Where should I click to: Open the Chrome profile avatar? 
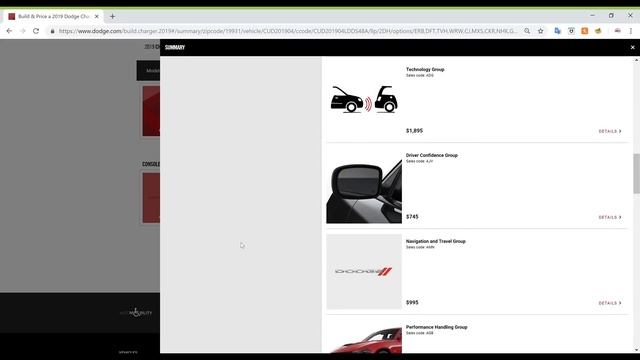pos(617,31)
